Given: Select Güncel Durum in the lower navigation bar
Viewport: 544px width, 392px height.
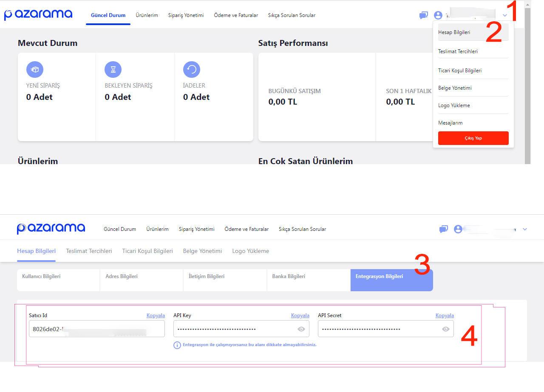Looking at the screenshot, I should (120, 229).
